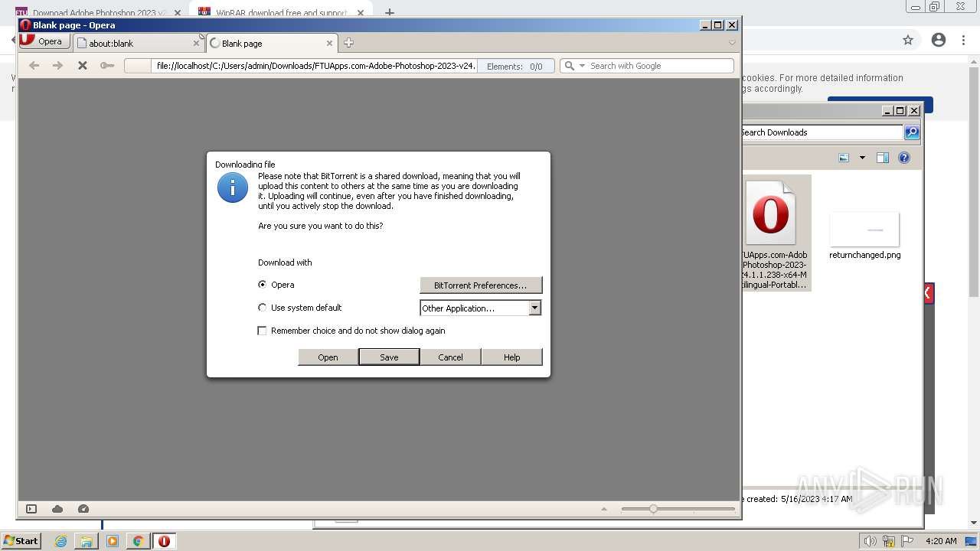Screen dimensions: 980x551
Task: Open Windows Explorer from taskbar
Action: click(x=87, y=541)
